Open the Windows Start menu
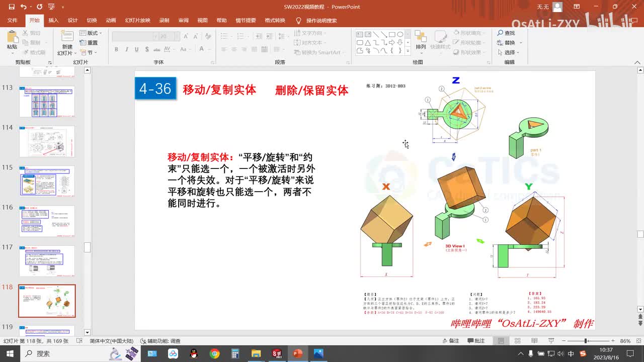644x362 pixels. (x=10, y=353)
